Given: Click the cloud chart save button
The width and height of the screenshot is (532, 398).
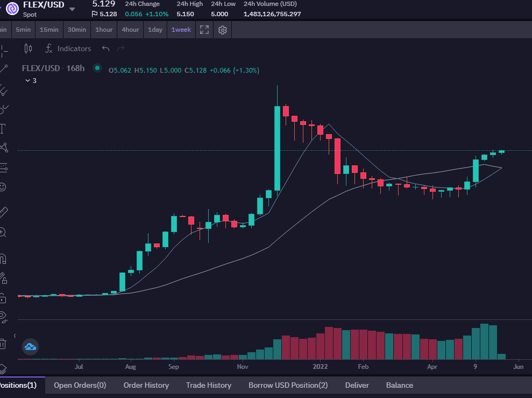Looking at the screenshot, I should 31,347.
